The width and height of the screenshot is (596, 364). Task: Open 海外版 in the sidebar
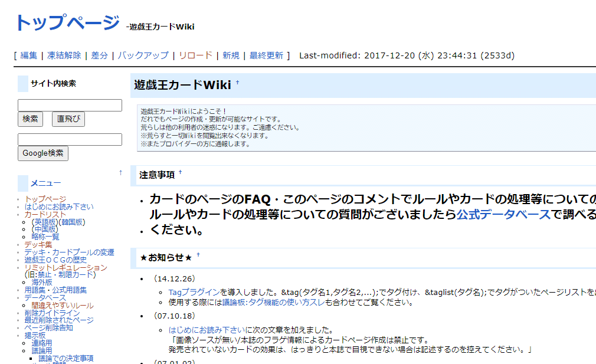(42, 283)
